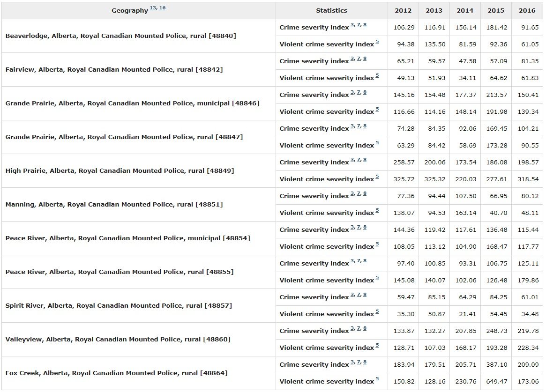Click value 325.72 in High Prairie row

(x=404, y=179)
